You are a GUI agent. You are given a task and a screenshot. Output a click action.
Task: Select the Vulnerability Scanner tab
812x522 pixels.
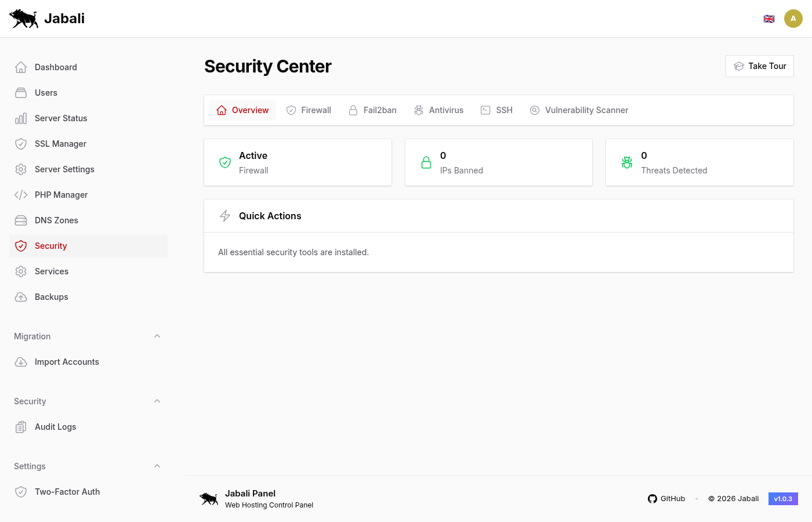pyautogui.click(x=578, y=110)
